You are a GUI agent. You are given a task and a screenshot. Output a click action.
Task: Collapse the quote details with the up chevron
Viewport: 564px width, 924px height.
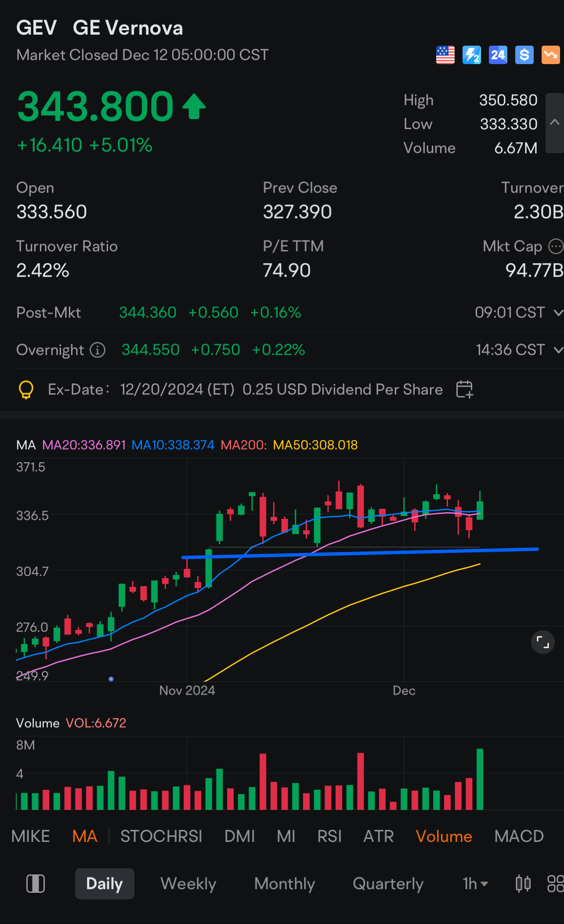point(555,123)
